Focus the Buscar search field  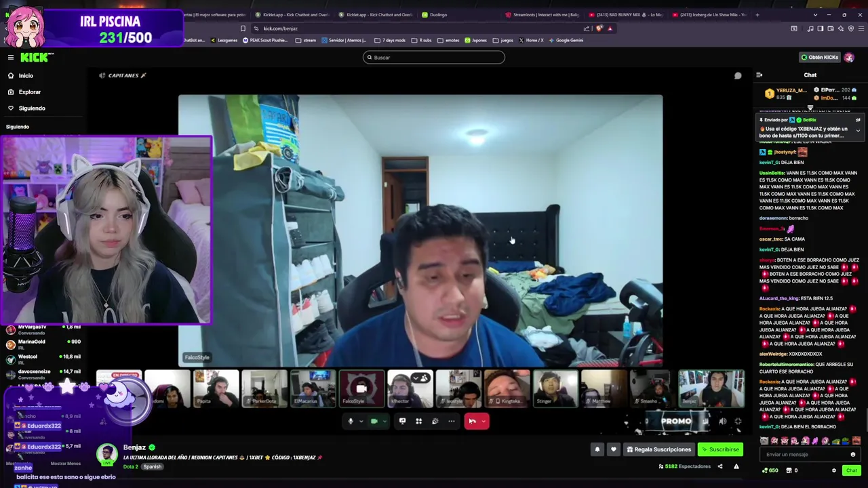(x=434, y=58)
